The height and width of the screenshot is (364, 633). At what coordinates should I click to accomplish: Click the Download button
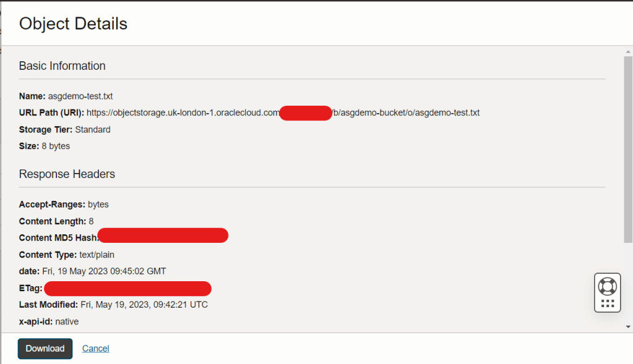tap(45, 349)
